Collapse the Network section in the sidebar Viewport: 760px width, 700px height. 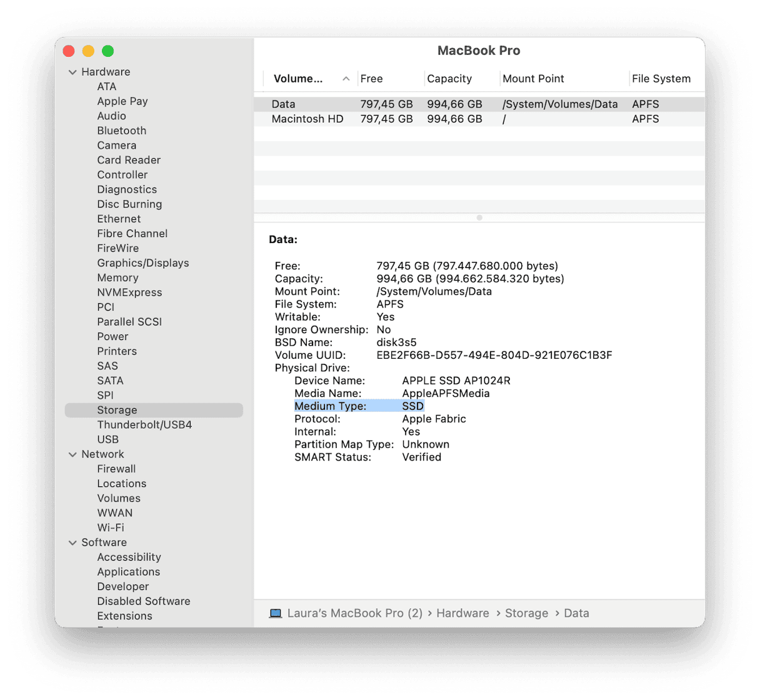coord(72,454)
